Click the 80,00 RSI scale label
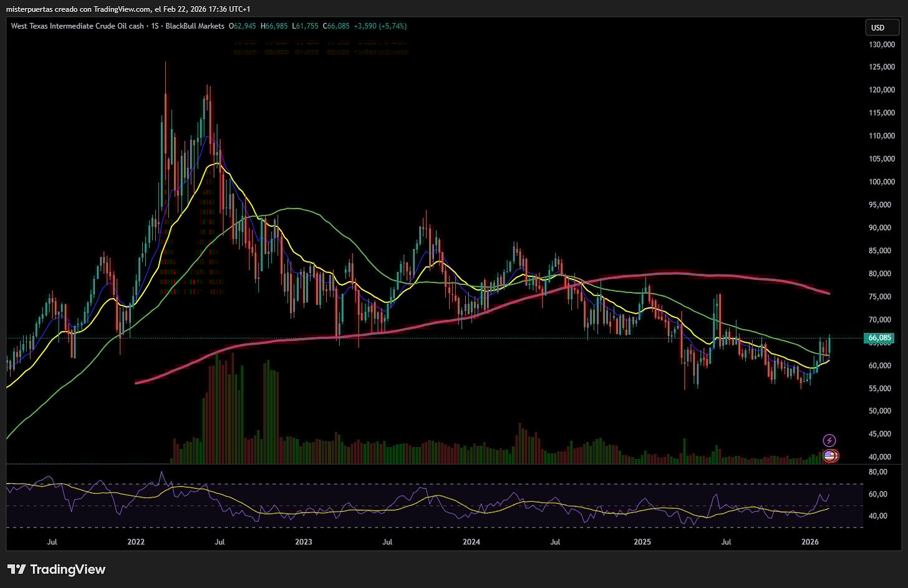 coord(878,472)
